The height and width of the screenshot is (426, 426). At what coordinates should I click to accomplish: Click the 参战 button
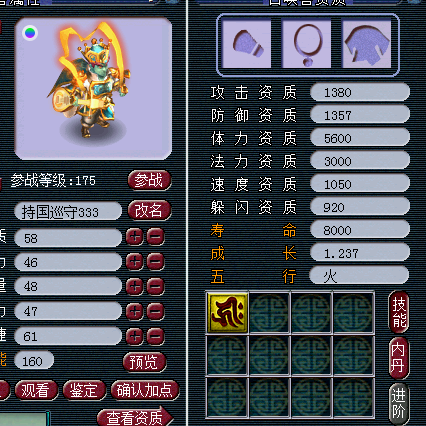point(149,180)
